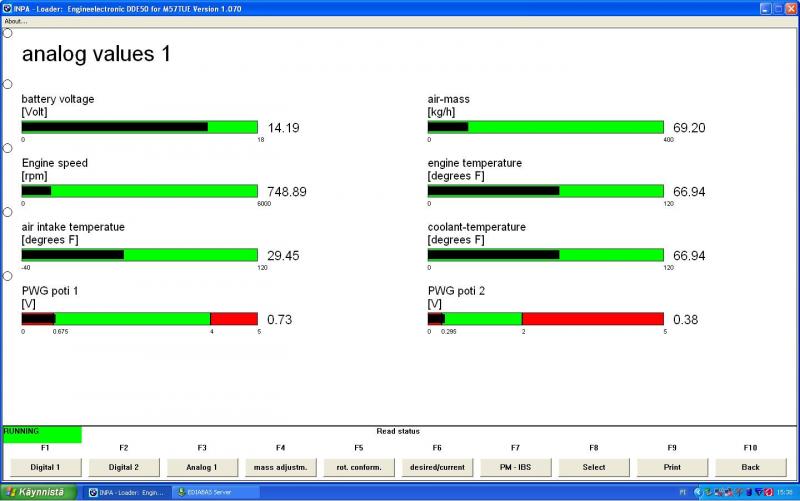Open mass adjustm. function

pos(280,467)
